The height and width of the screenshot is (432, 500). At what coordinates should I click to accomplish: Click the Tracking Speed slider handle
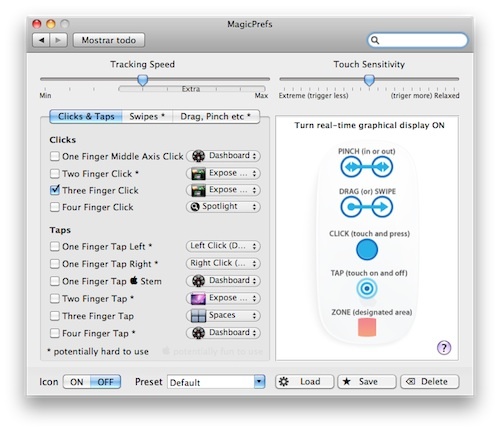[143, 80]
